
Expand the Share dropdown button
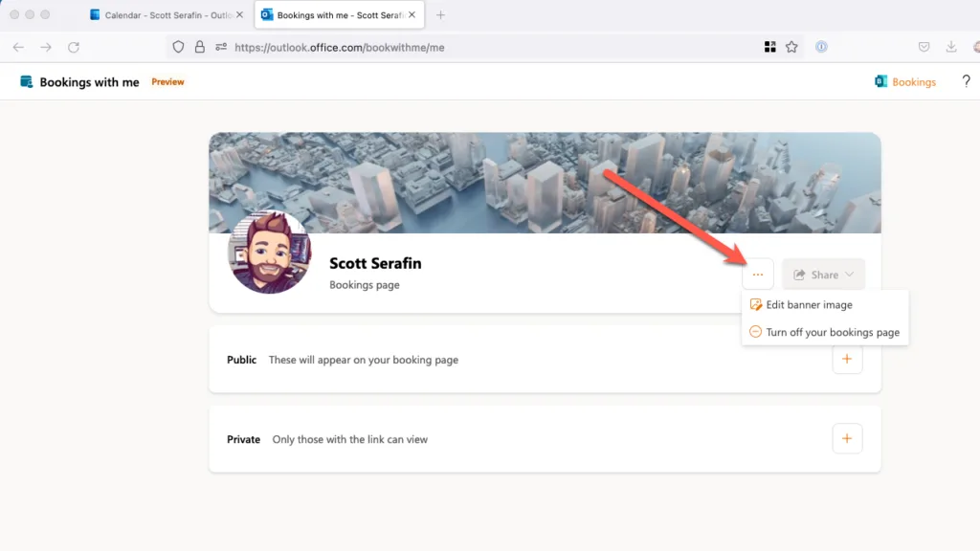click(x=823, y=275)
